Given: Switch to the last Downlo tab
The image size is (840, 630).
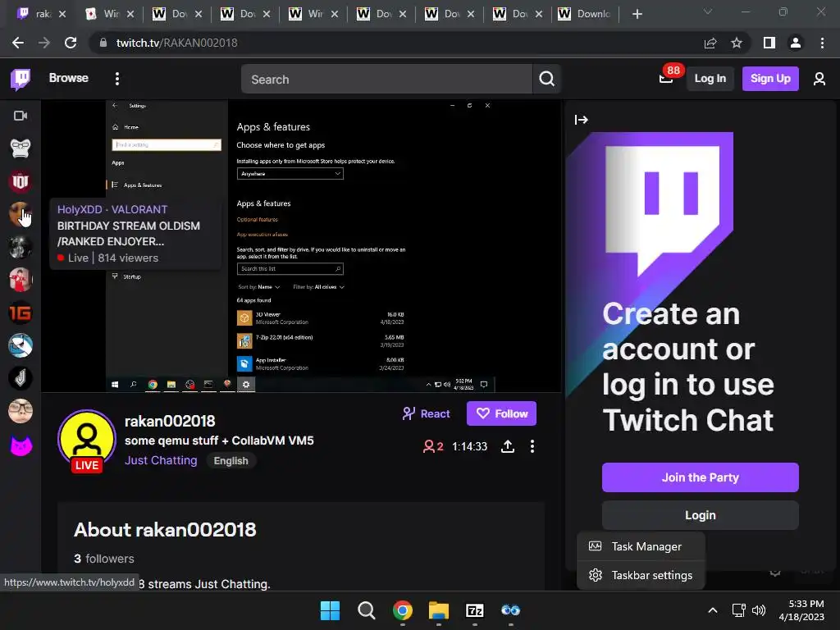Looking at the screenshot, I should [x=586, y=14].
